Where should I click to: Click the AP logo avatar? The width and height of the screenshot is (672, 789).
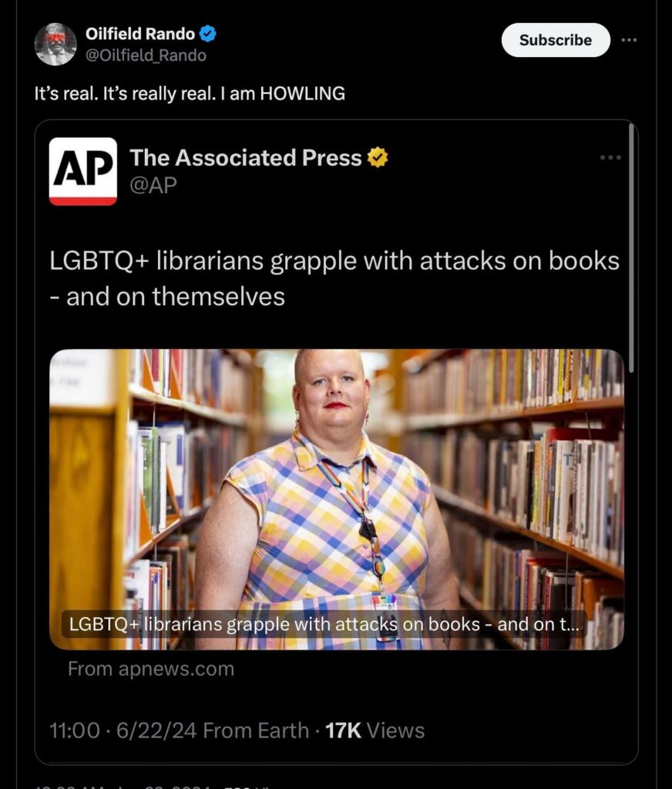click(83, 171)
